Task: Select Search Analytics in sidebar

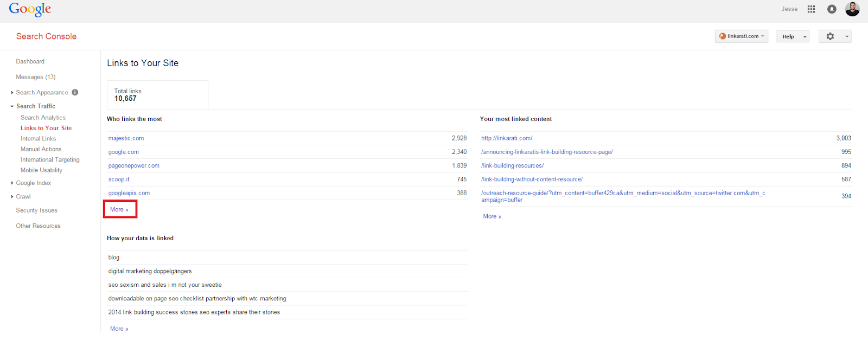Action: coord(43,118)
